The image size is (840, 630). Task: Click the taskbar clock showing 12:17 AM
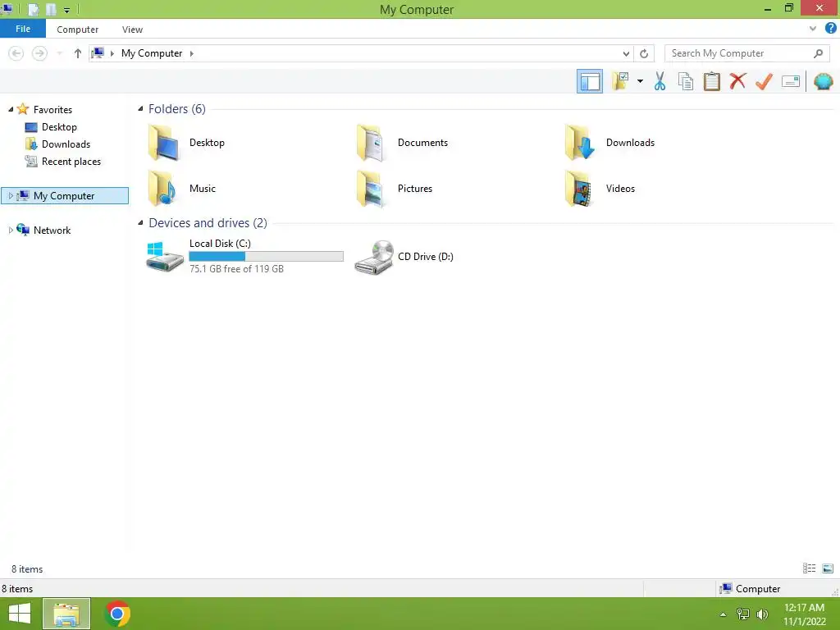coord(804,614)
